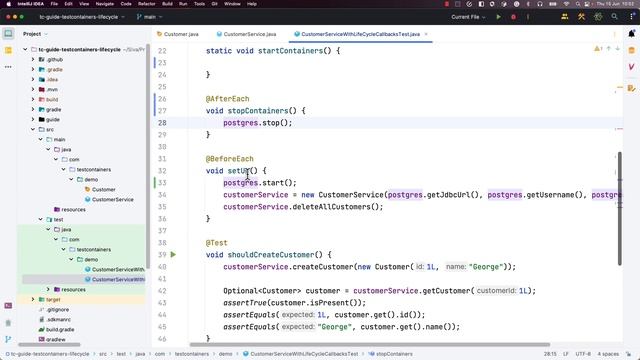The width and height of the screenshot is (640, 360).
Task: Open editor tabs more options icon
Action: 614,34
